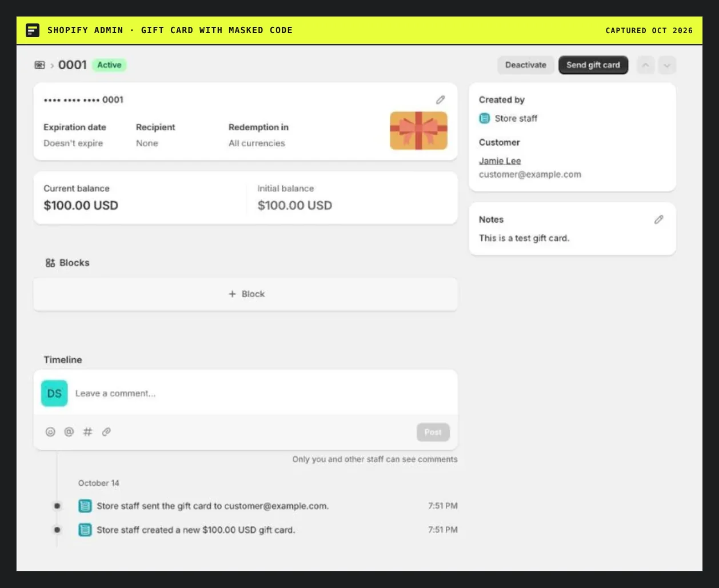Click the Blocks section icon
The image size is (719, 588).
click(50, 263)
